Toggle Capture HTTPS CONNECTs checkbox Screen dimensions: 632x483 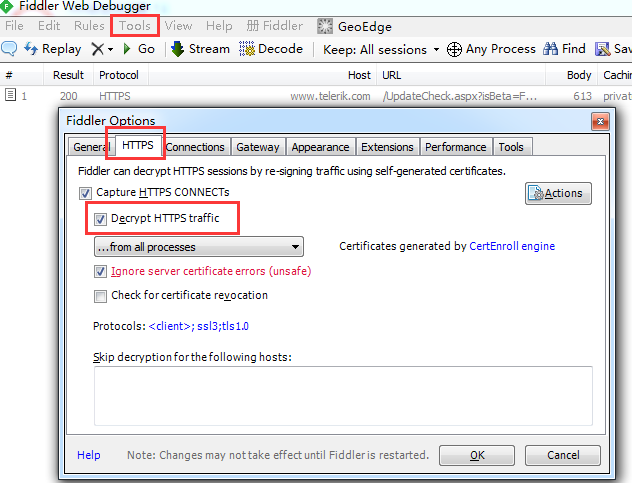pyautogui.click(x=85, y=193)
